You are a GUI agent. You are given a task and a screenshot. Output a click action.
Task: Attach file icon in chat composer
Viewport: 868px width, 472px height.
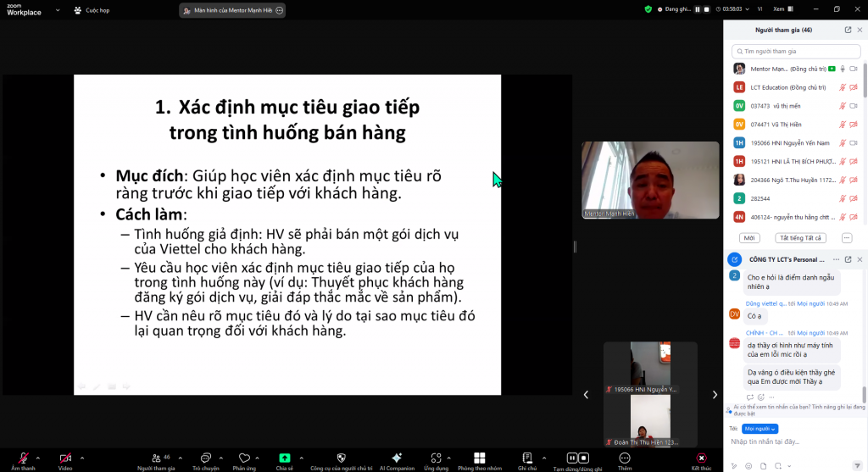coord(764,466)
